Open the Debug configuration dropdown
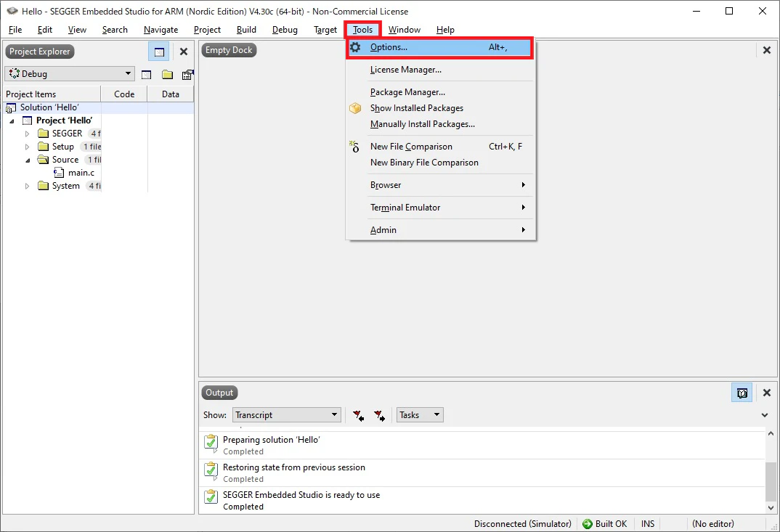780x532 pixels. [70, 74]
